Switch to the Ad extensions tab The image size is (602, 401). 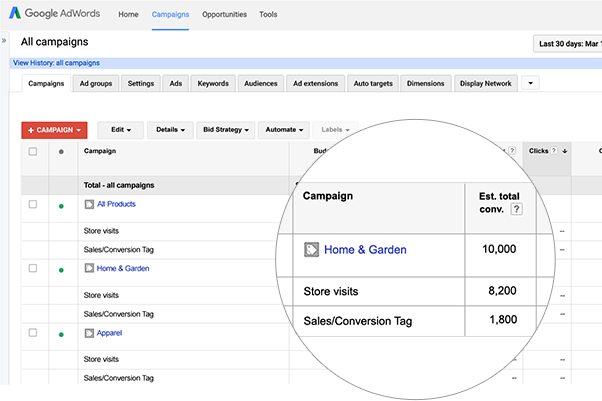(316, 83)
